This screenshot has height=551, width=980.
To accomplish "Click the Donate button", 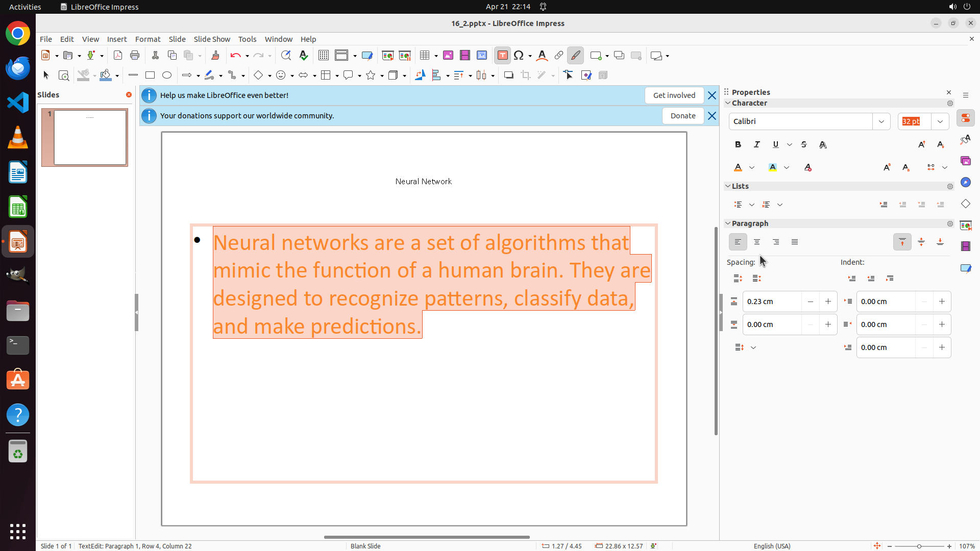I will (x=683, y=116).
